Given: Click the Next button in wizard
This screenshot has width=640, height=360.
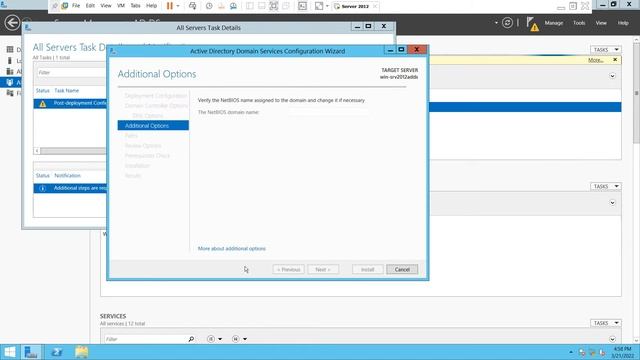Looking at the screenshot, I should (322, 269).
